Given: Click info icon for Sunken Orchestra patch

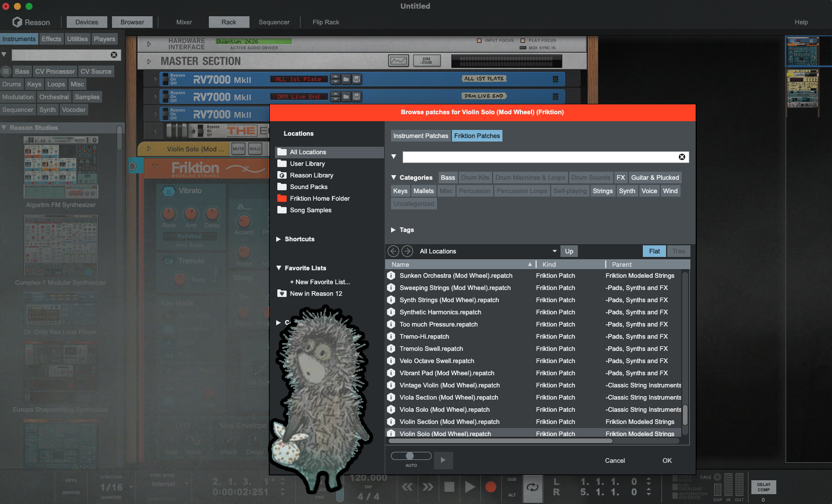Looking at the screenshot, I should click(391, 276).
